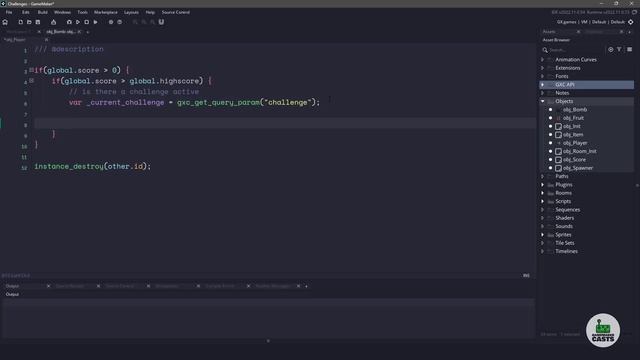Screen dimensions: 640x360
Task: Expand the Extensions folder
Action: (542, 68)
